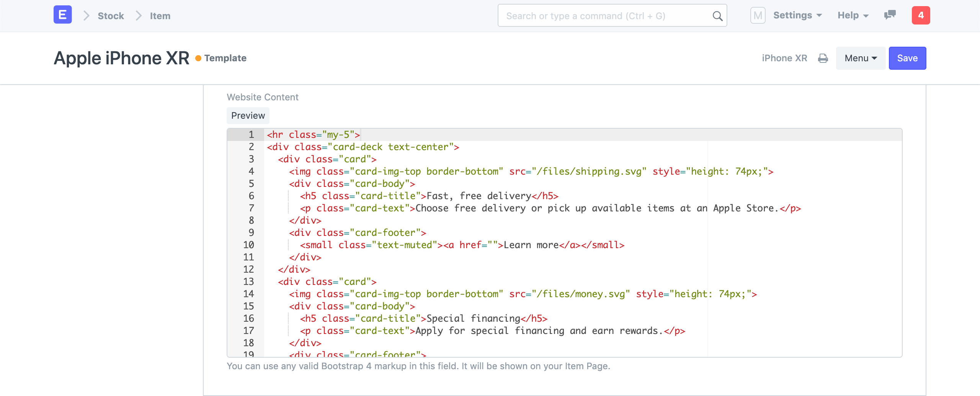Click the money.svg image line

(x=523, y=294)
